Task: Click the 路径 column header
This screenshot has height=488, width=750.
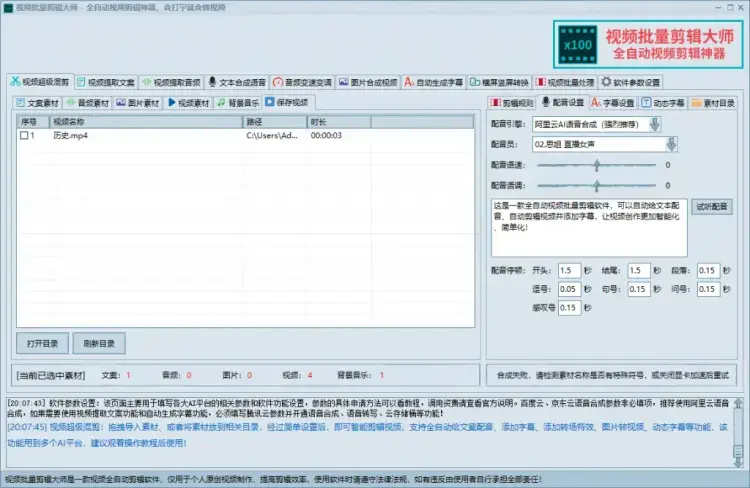Action: 275,122
